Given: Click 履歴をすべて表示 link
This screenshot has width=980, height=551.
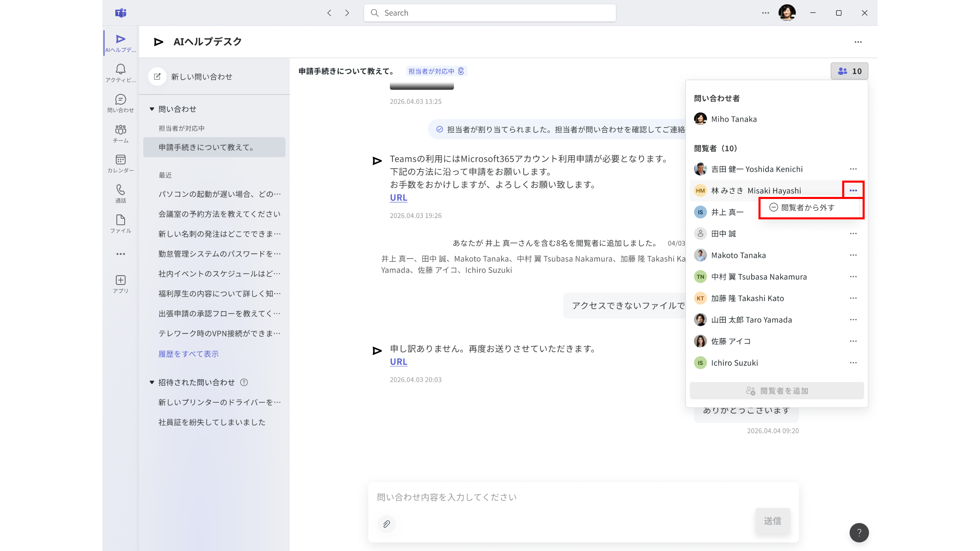Looking at the screenshot, I should coord(188,354).
